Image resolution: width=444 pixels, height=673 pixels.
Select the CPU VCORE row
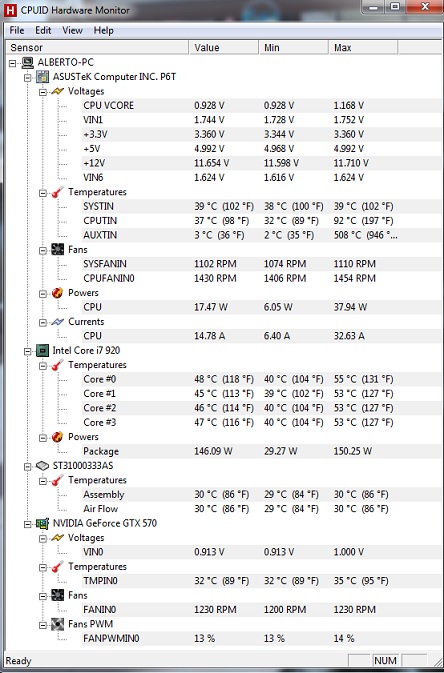[x=223, y=106]
